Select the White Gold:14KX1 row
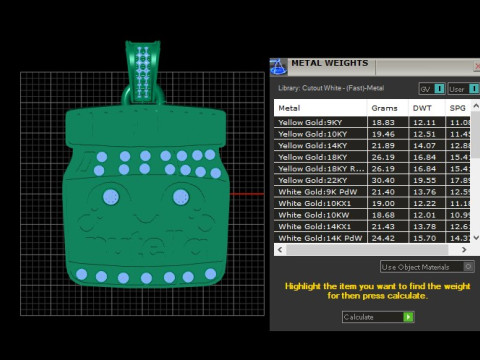This screenshot has width=480, height=360. pos(372,227)
